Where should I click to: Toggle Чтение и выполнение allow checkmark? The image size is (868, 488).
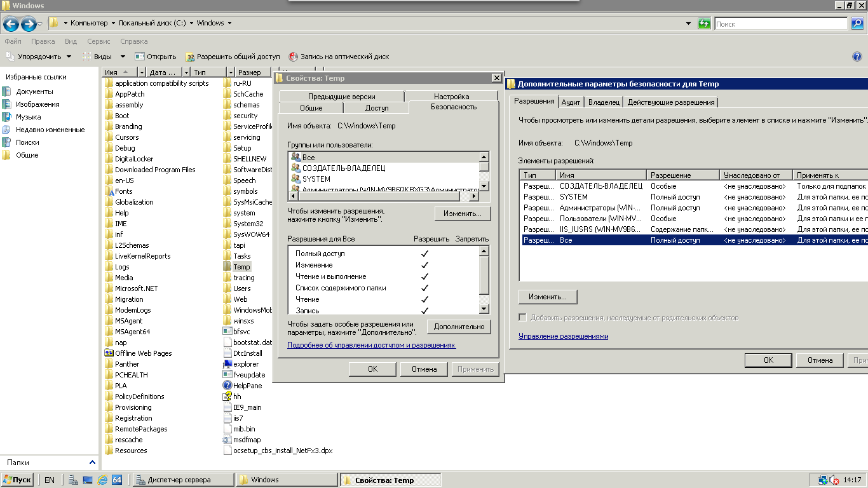424,276
